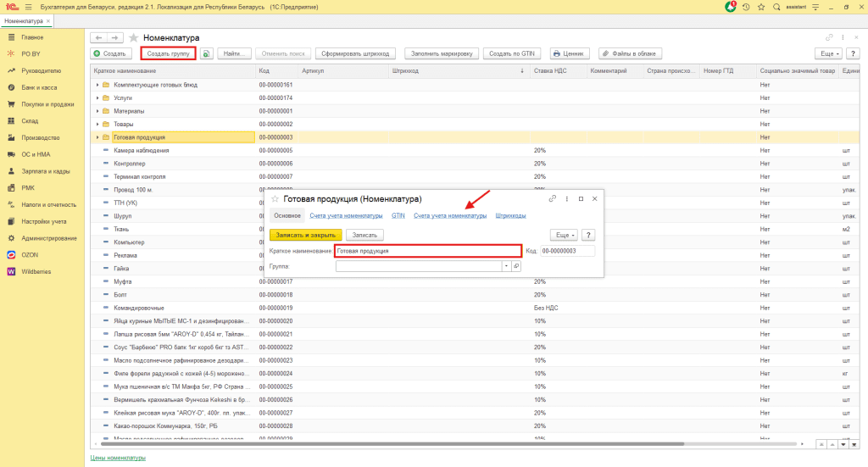Open the GTIN tab link
Viewport: 868px width, 467px height.
click(398, 216)
